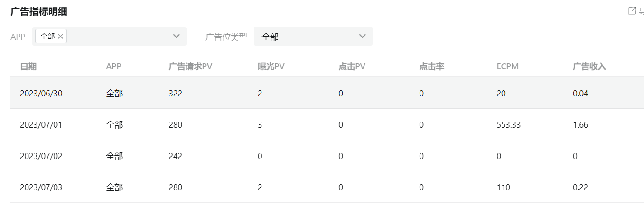Screen dimensions: 644x206
Task: Expand the APP filter dropdown arrow
Action: [x=177, y=37]
